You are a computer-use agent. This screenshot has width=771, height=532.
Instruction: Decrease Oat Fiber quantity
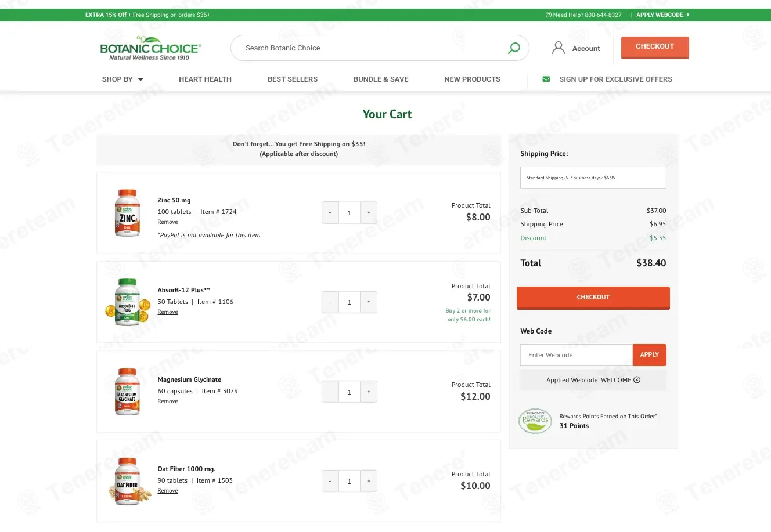(330, 481)
